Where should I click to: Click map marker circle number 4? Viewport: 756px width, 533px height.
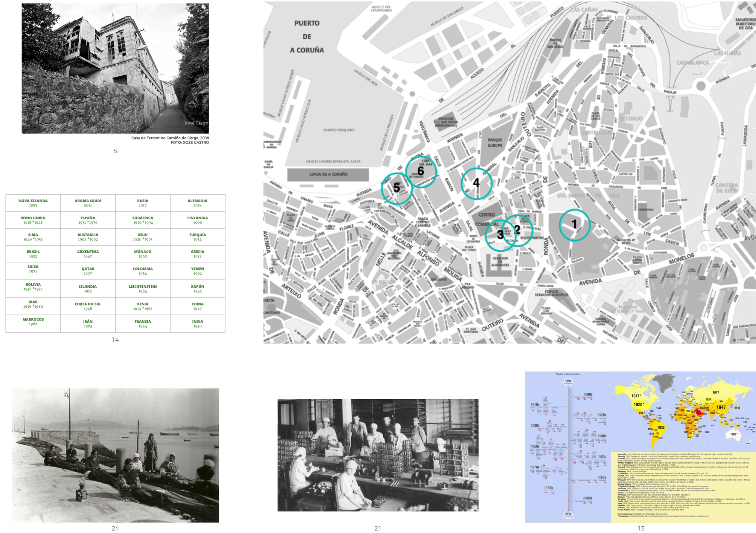pyautogui.click(x=476, y=183)
